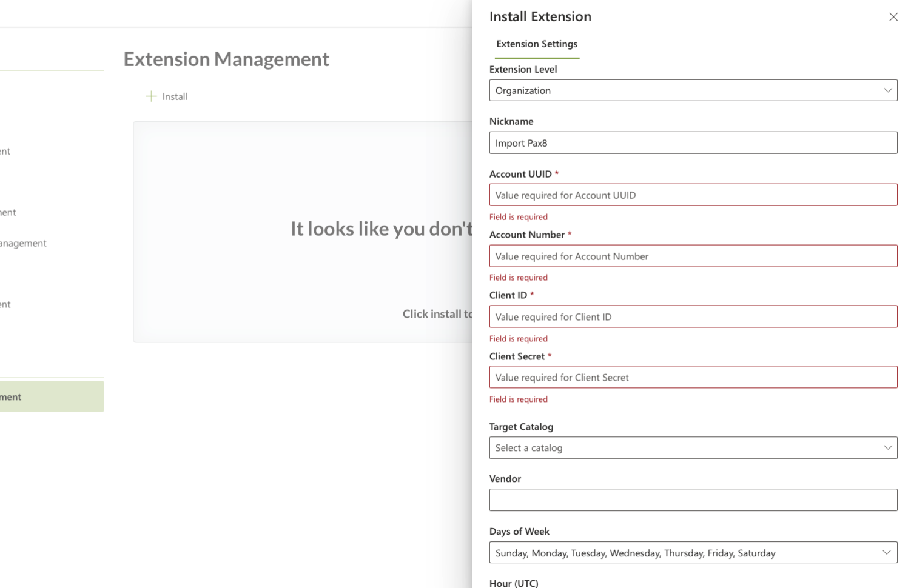Click the 'Account Number' label text

[527, 235]
